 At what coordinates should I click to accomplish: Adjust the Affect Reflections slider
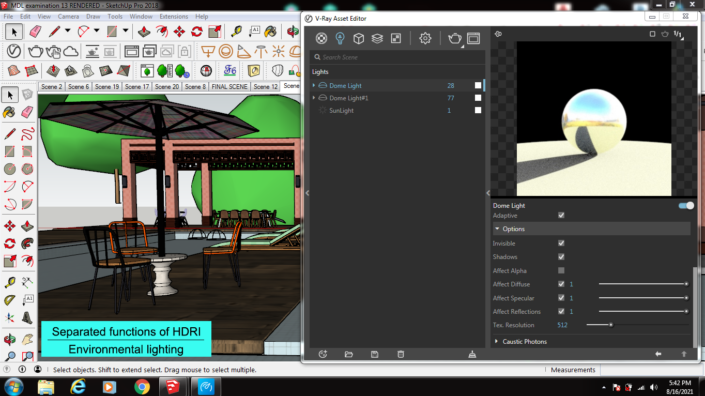point(643,311)
